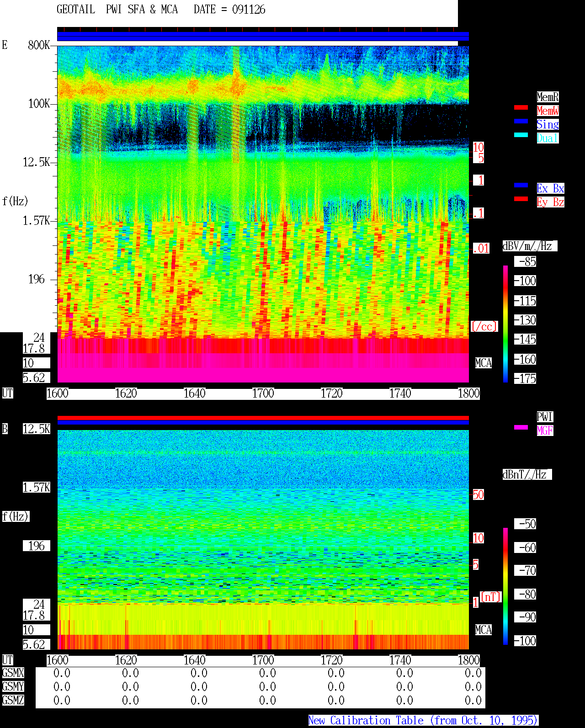Click the blue Ex Bx legend swatch
The height and width of the screenshot is (728, 585).
[521, 185]
